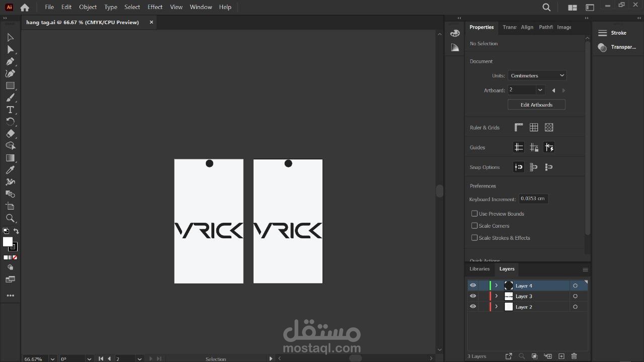Open the search icon in top bar
Screen dimensions: 644x362
click(546, 7)
